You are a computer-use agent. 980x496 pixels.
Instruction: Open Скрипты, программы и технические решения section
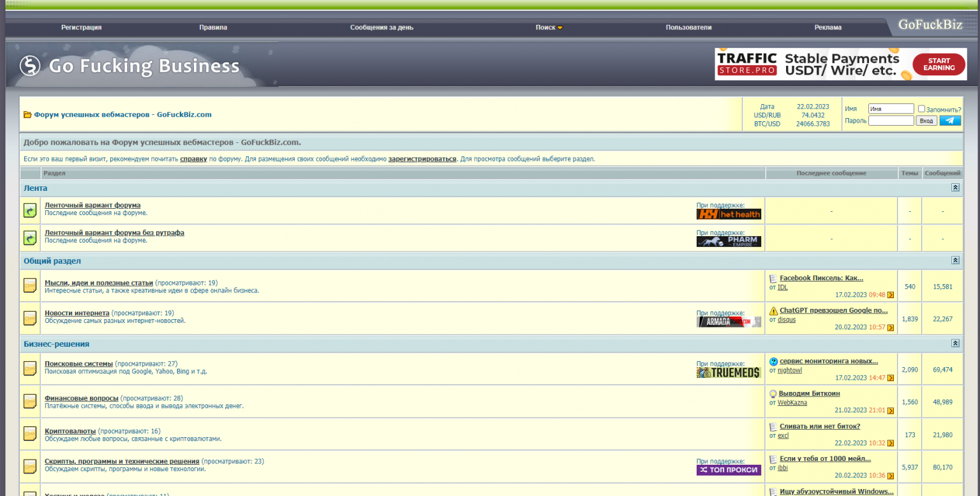122,461
